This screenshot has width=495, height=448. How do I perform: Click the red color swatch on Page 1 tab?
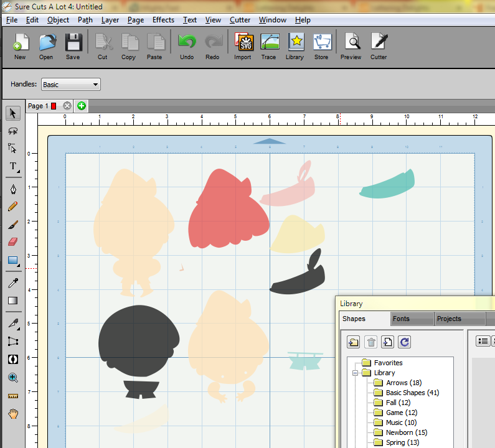tap(54, 106)
